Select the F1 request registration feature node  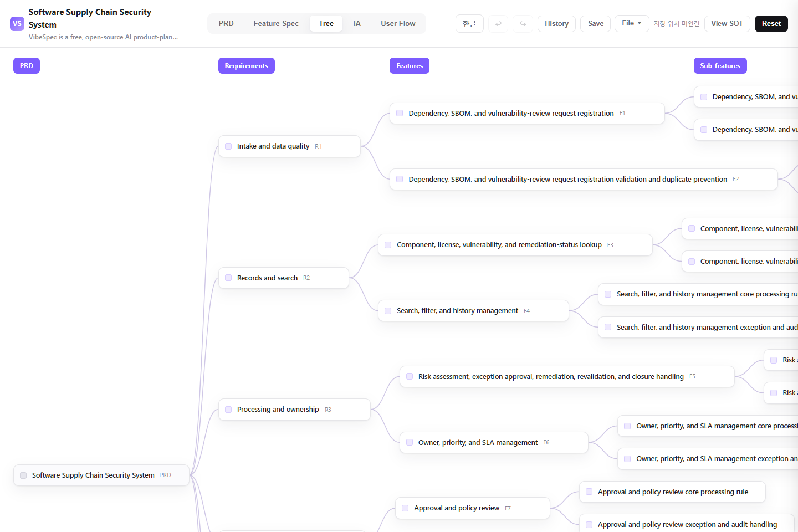coord(527,114)
